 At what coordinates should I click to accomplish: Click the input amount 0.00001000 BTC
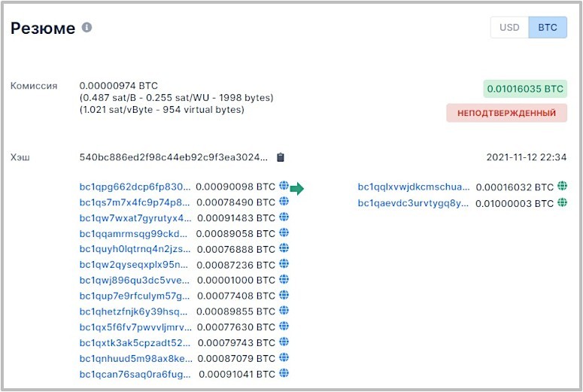pos(236,281)
